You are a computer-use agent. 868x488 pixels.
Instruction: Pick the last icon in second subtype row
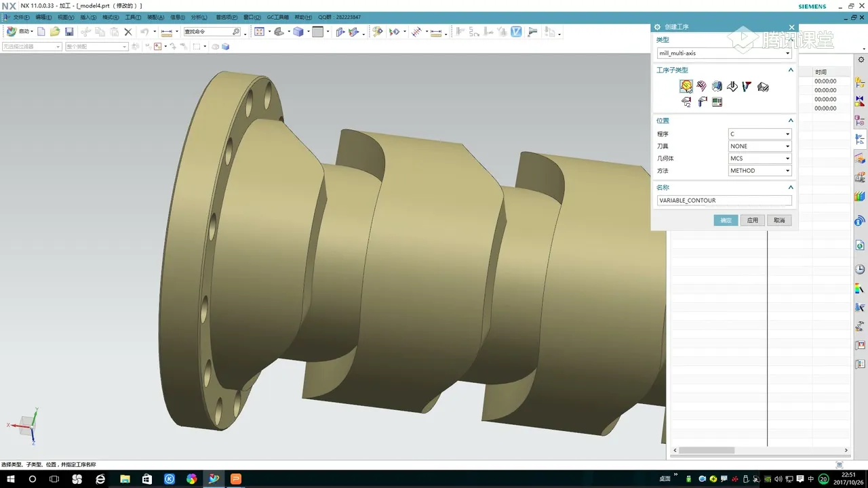(x=717, y=102)
